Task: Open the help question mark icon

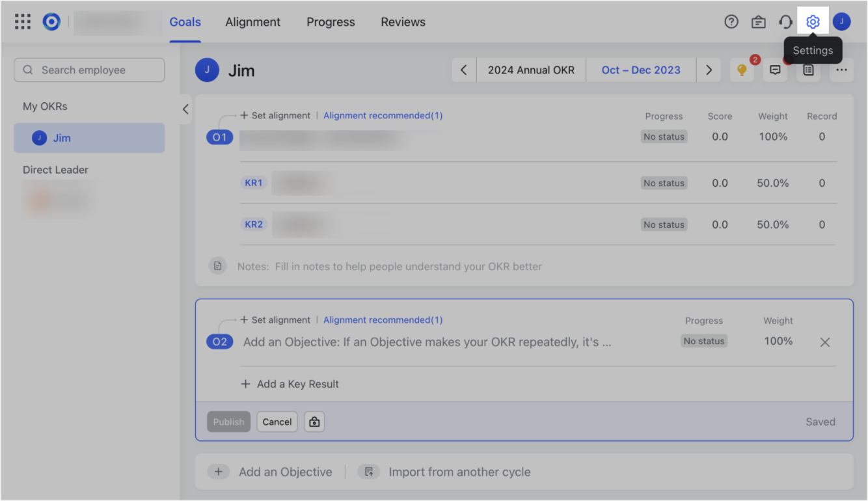Action: tap(731, 21)
